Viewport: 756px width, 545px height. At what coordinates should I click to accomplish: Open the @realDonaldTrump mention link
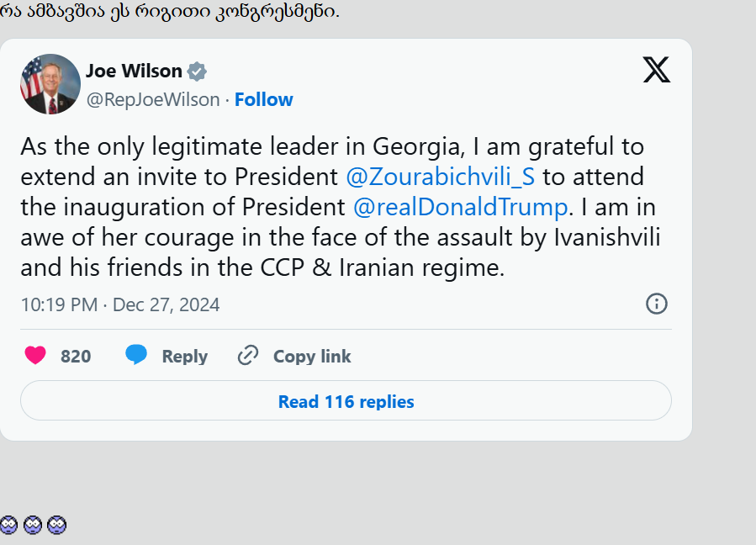coord(461,207)
